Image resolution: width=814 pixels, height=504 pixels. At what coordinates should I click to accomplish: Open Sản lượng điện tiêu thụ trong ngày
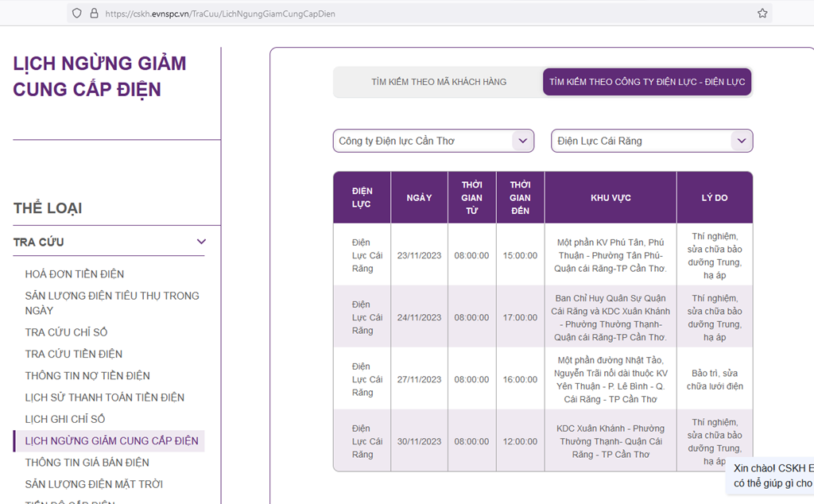click(112, 303)
